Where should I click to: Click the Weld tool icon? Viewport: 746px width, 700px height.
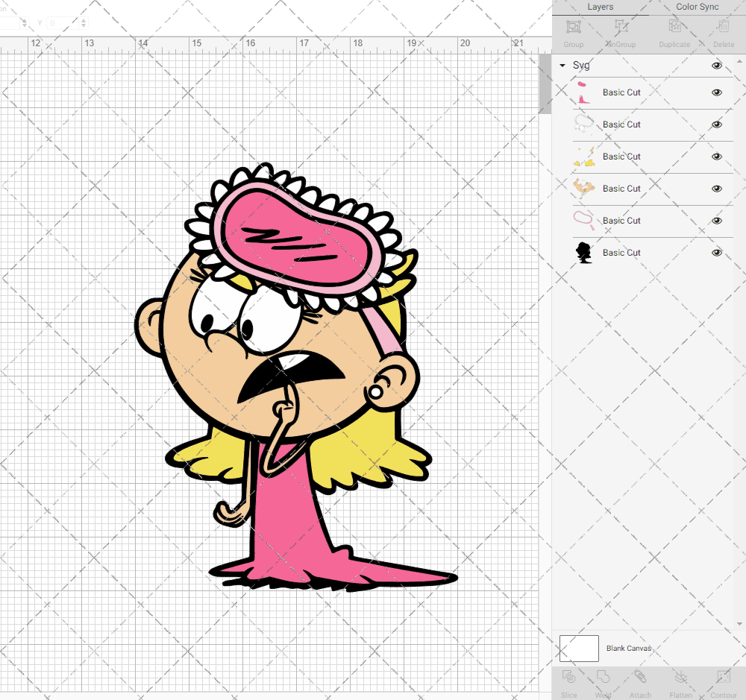point(603,677)
